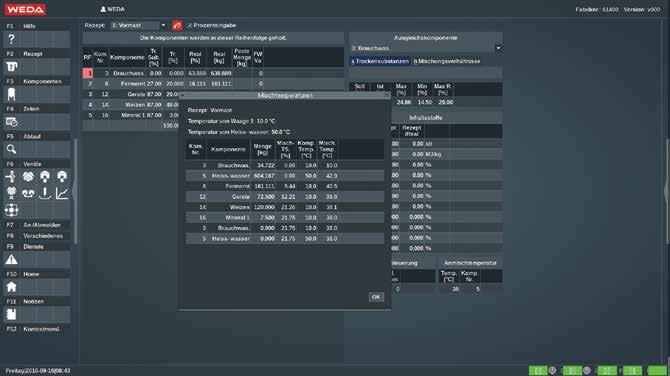Screen dimensions: 670x376
Task: Select the fill level probe icon
Action: (45, 193)
